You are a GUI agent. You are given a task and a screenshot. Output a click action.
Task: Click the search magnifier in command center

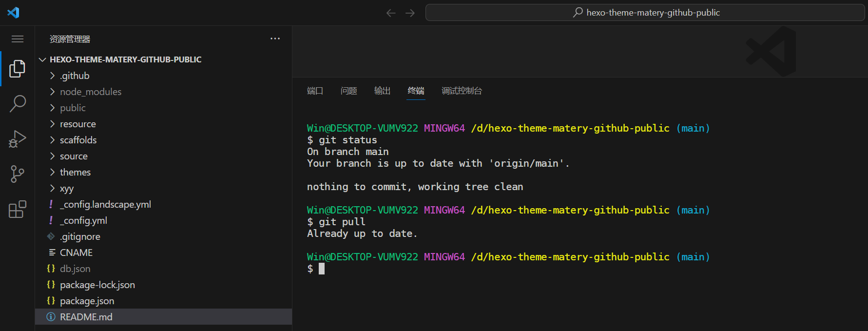(578, 12)
